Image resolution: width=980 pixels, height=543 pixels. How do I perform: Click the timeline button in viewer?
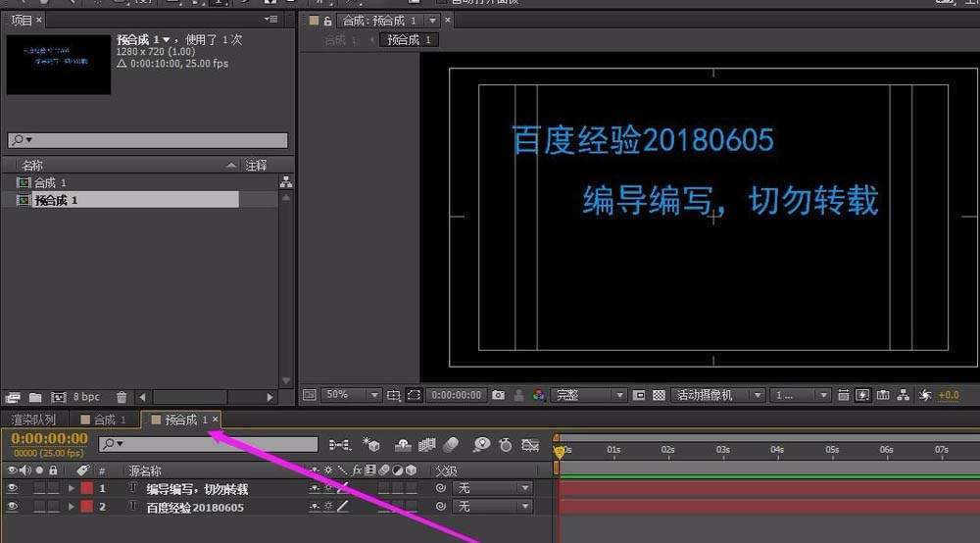click(883, 395)
